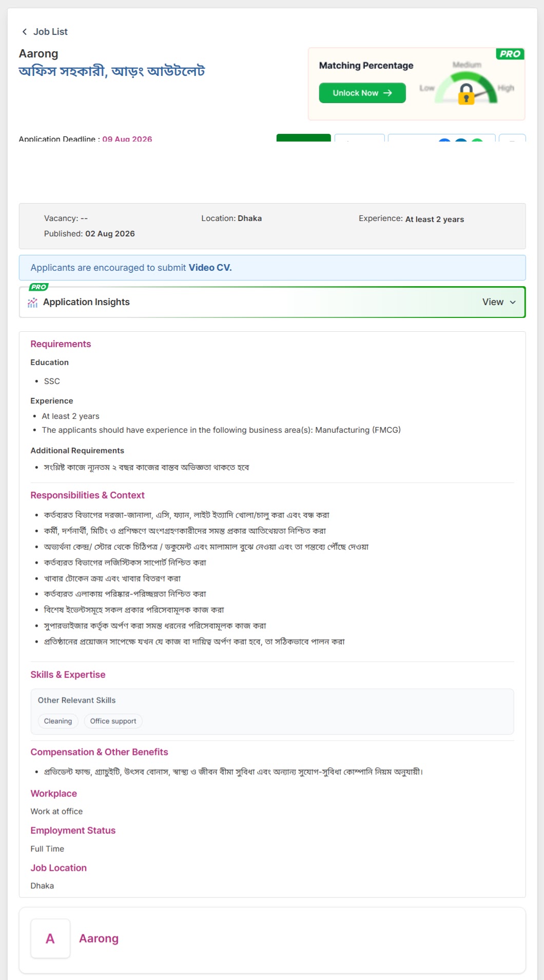Open the Video CV link
This screenshot has height=980, width=544.
210,268
